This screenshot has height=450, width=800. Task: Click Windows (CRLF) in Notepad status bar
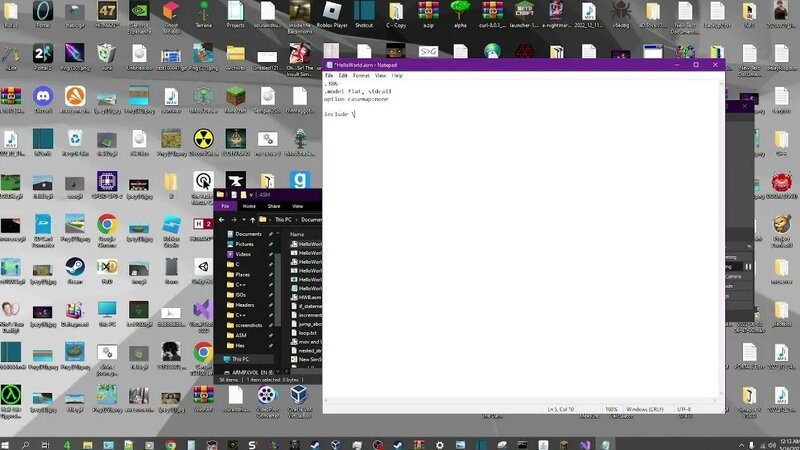tap(644, 409)
